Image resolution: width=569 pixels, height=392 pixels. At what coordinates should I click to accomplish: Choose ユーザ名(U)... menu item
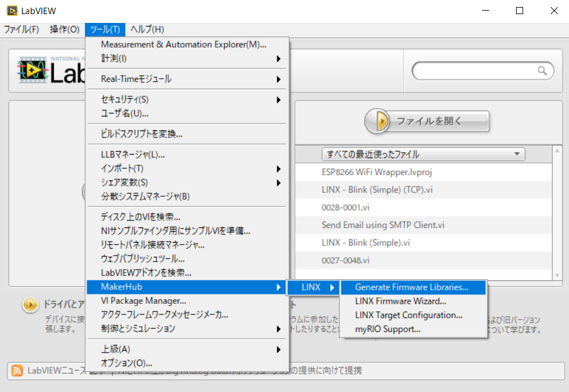pos(187,113)
